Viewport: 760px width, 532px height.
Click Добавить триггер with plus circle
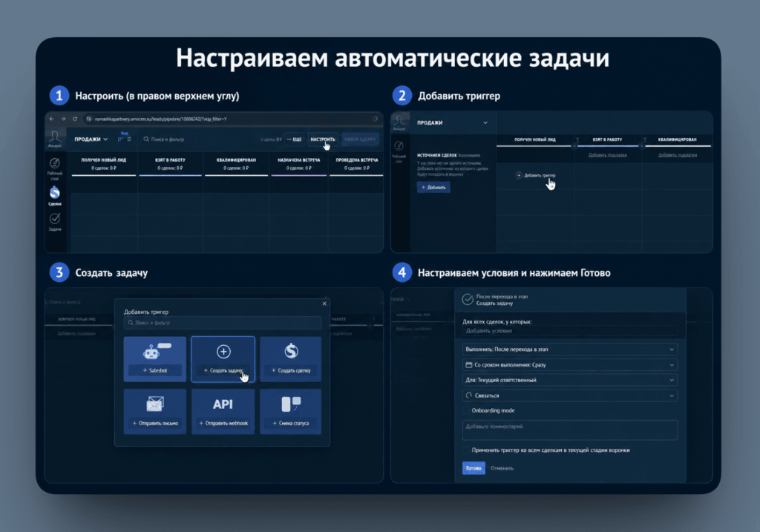(x=536, y=175)
